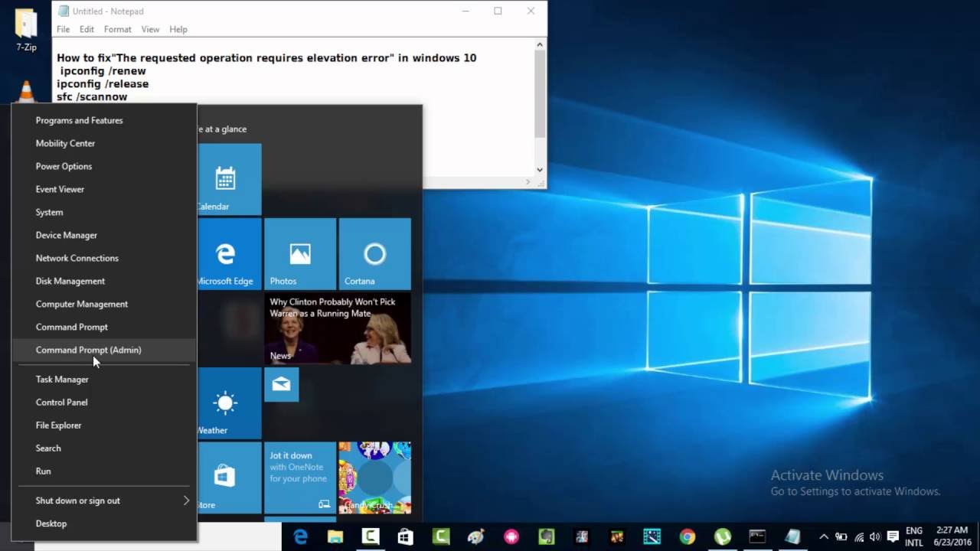The height and width of the screenshot is (551, 980).
Task: Open the battery status tray icon
Action: coord(841,537)
